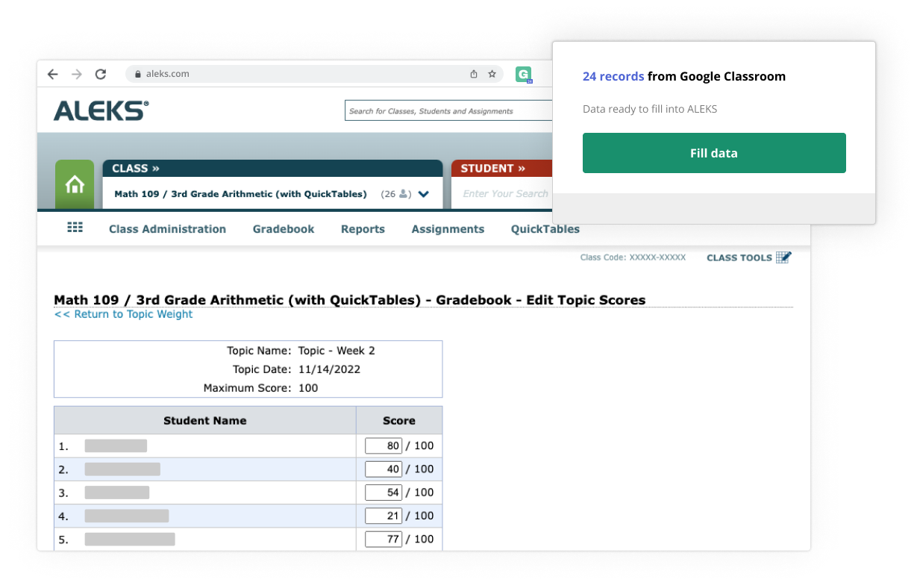917x588 pixels.
Task: Click the browser back arrow icon
Action: click(x=52, y=75)
